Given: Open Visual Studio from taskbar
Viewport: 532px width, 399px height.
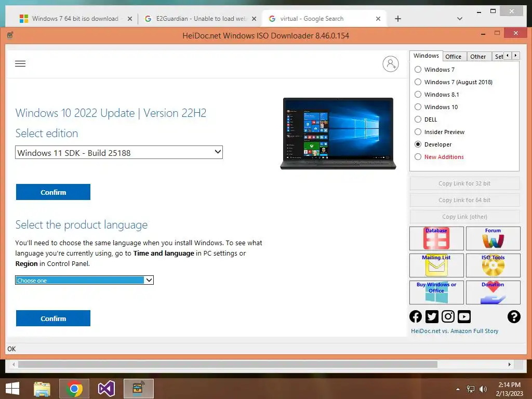Looking at the screenshot, I should point(106,389).
